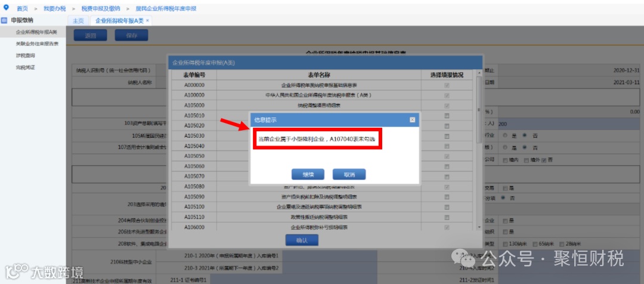Tick checkbox for form A105090
The width and height of the screenshot is (644, 284).
447,197
